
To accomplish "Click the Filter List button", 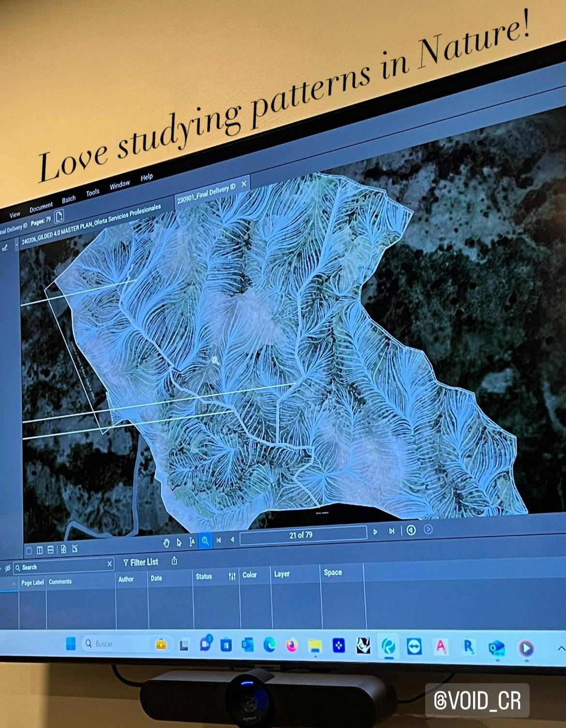I will point(140,562).
